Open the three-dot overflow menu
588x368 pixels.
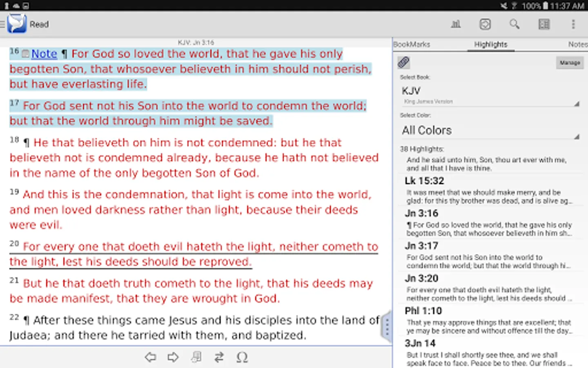[573, 24]
